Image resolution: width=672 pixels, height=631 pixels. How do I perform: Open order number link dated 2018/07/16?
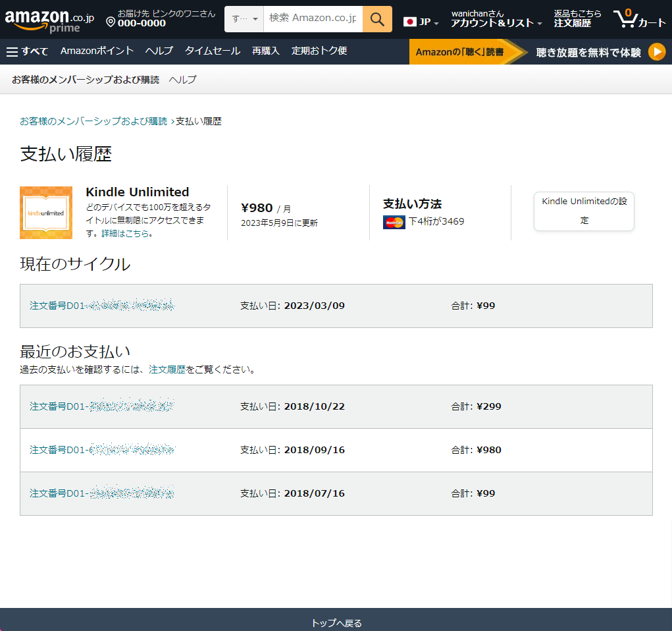point(102,493)
